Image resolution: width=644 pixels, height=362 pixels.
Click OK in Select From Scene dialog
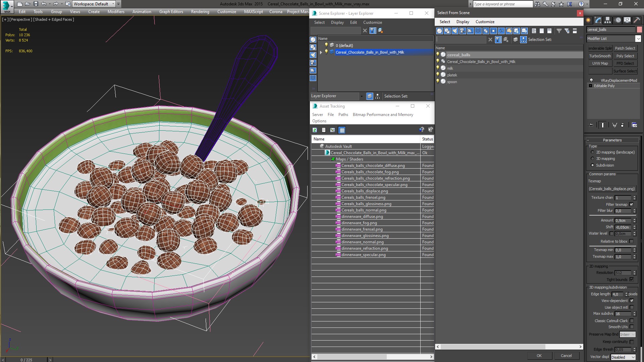(x=539, y=356)
